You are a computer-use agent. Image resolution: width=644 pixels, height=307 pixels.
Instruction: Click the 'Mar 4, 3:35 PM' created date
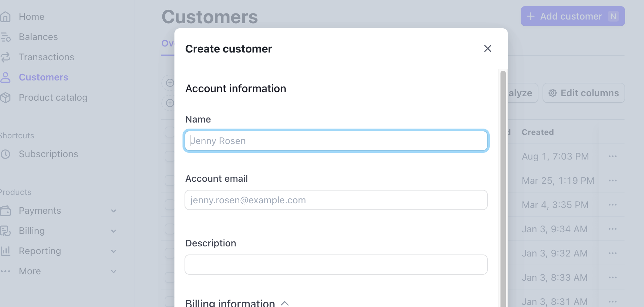pos(555,205)
